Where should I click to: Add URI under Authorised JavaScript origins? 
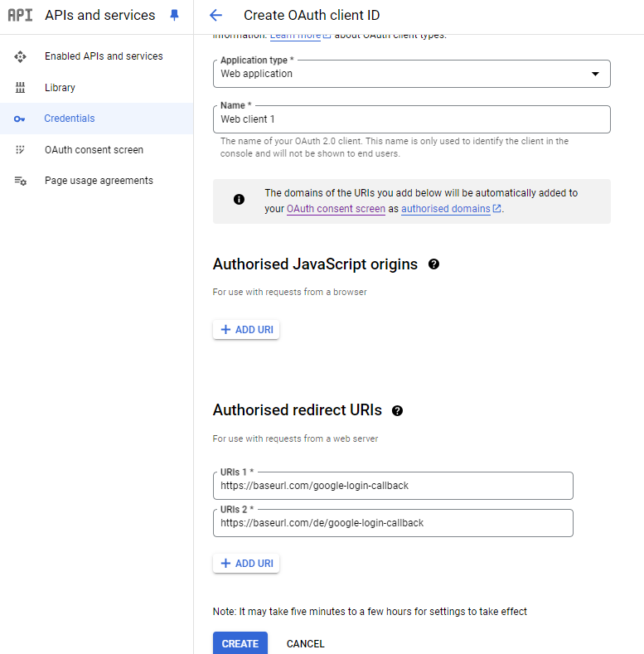246,330
